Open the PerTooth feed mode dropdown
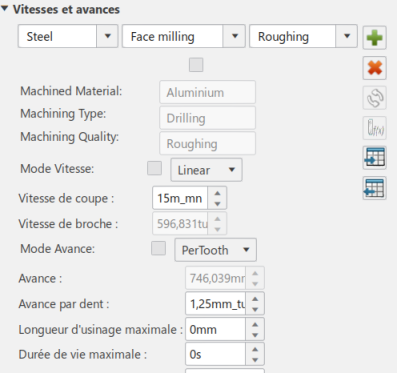 pos(216,250)
